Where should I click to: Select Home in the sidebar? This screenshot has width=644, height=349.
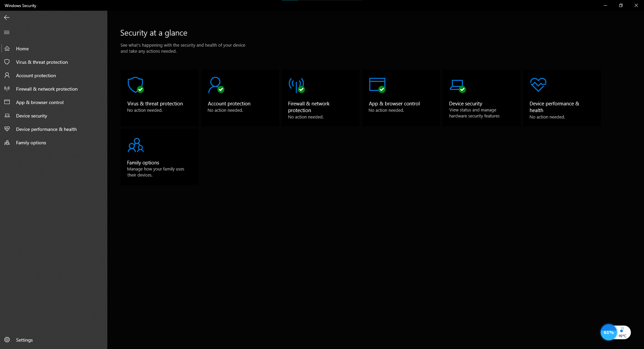(x=54, y=49)
